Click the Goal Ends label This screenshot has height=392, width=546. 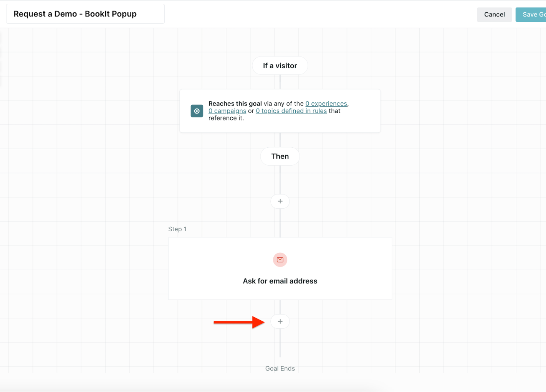(x=280, y=369)
